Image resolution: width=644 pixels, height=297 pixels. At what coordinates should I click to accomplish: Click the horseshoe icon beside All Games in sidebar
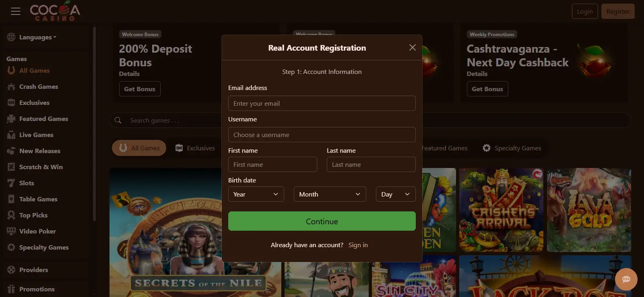pyautogui.click(x=11, y=70)
